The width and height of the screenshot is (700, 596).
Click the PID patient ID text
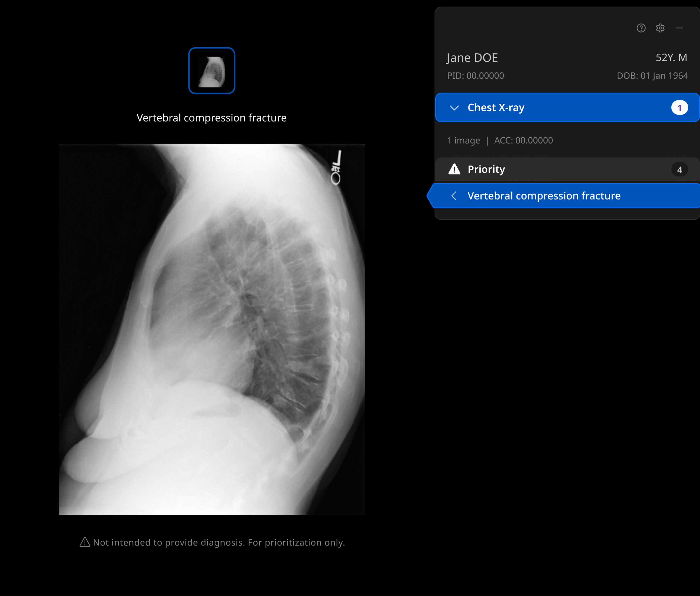point(476,76)
